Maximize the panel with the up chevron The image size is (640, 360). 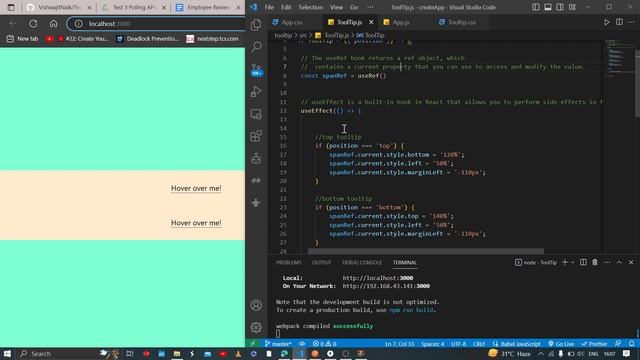click(619, 262)
